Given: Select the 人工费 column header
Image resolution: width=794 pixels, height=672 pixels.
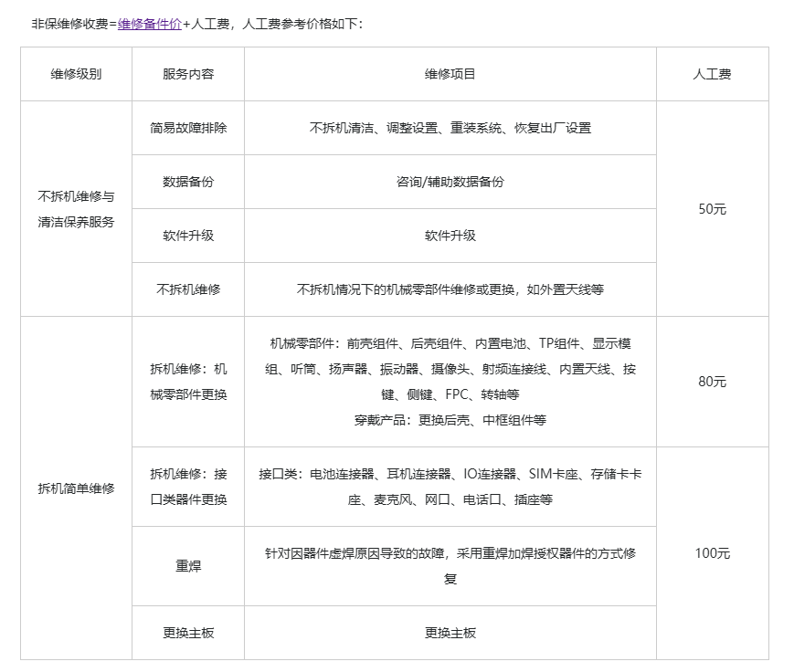Looking at the screenshot, I should pos(711,75).
